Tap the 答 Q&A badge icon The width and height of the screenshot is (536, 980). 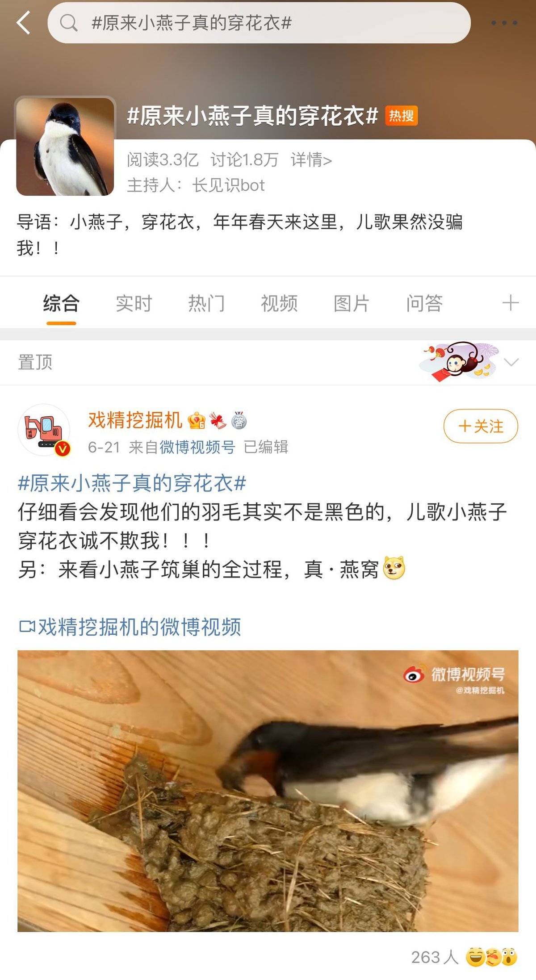(x=239, y=420)
